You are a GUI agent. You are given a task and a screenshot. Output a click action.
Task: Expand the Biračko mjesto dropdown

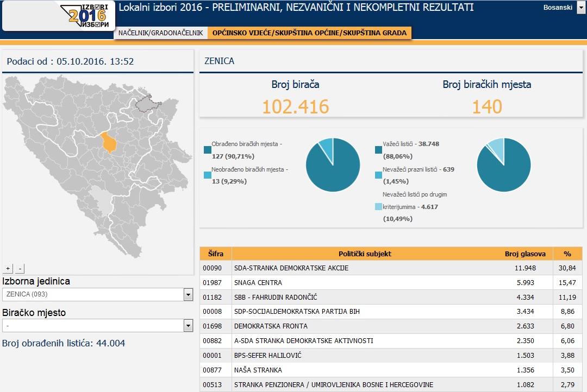pyautogui.click(x=188, y=325)
